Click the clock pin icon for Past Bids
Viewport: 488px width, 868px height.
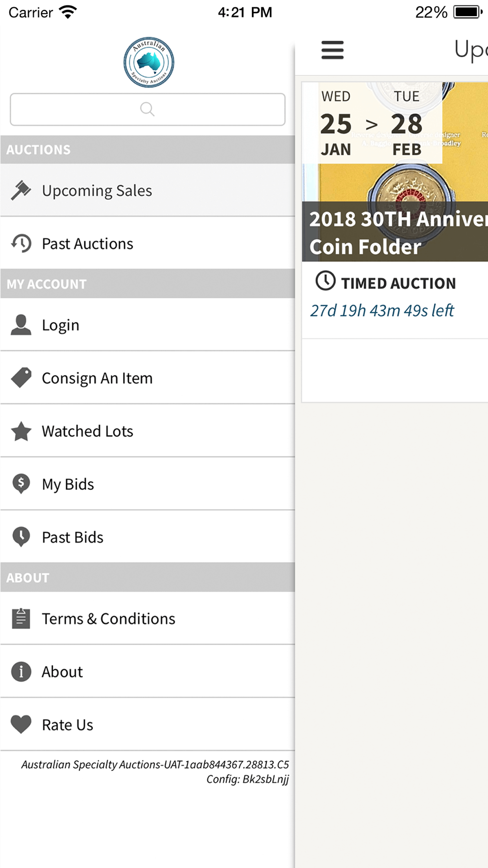tap(21, 537)
